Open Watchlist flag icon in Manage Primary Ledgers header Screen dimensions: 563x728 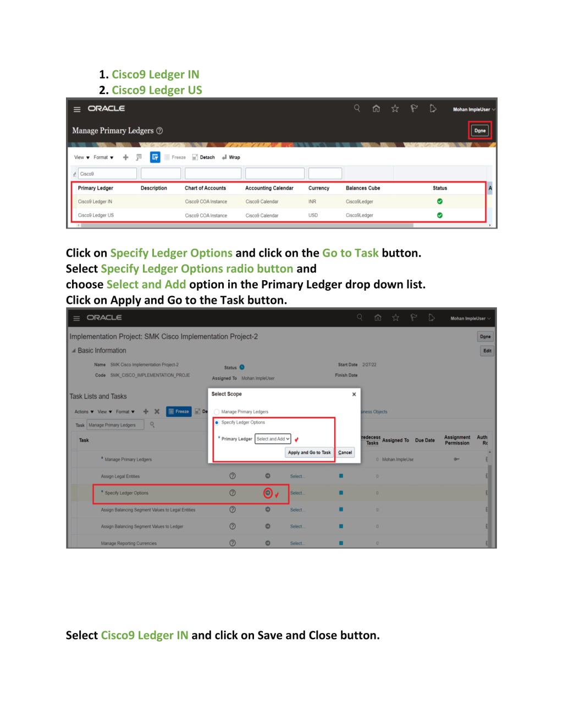pyautogui.click(x=414, y=108)
